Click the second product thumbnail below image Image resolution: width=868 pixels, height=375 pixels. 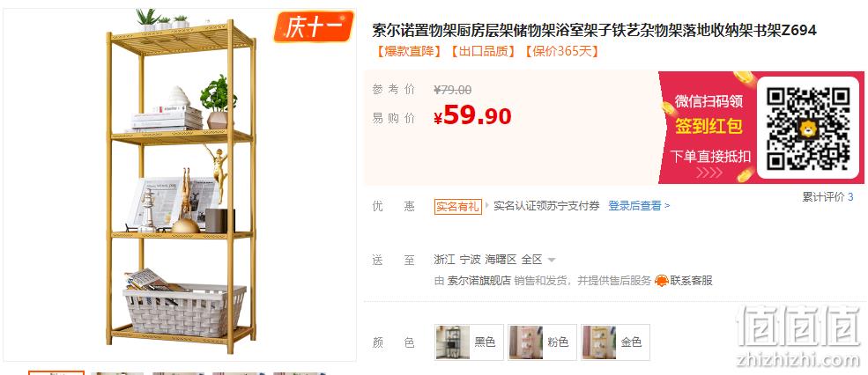pyautogui.click(x=117, y=373)
